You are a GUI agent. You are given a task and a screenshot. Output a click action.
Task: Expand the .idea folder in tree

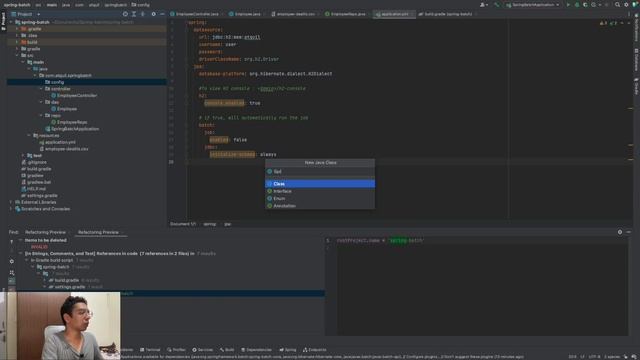point(17,36)
